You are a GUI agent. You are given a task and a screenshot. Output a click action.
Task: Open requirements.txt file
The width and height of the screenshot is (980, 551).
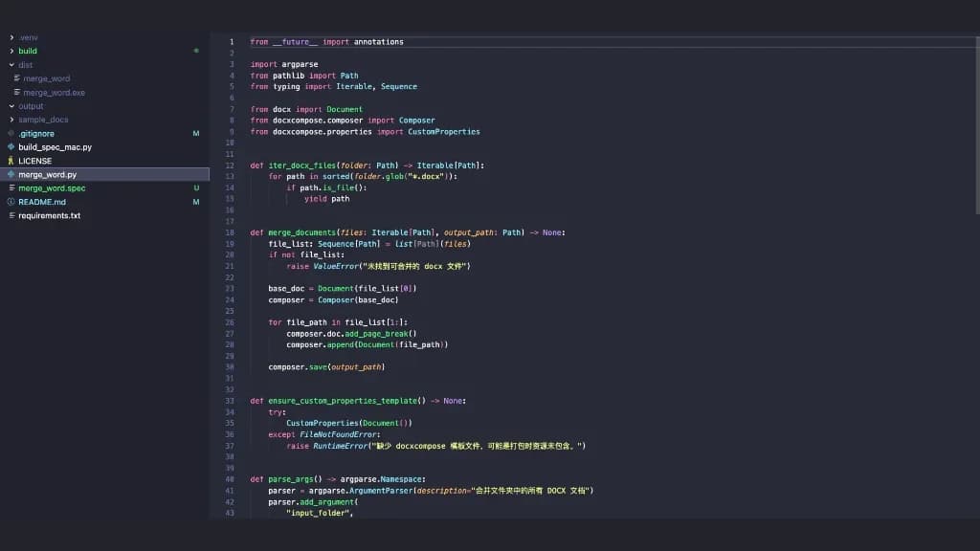point(50,215)
